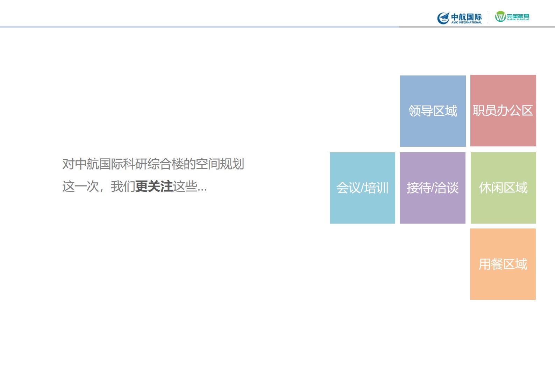555x392 pixels.
Task: Click the word 我们 in the subtitle
Action: pyautogui.click(x=123, y=187)
